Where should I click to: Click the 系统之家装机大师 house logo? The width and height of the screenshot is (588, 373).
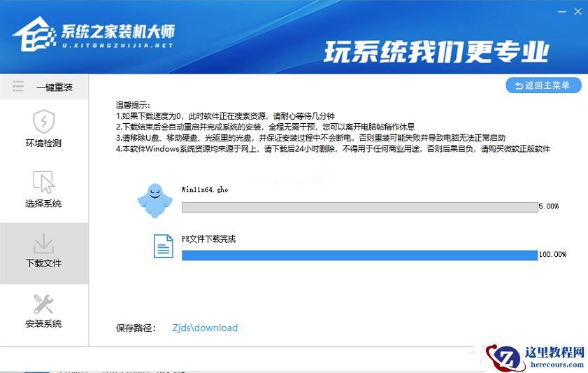click(34, 34)
